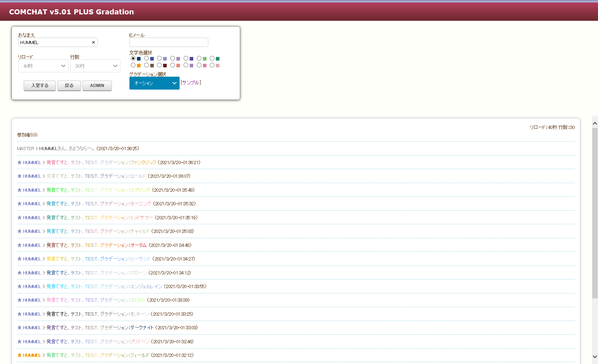The height and width of the screenshot is (364, 598).
Task: Click into the Eメール input field
Action: (x=169, y=42)
